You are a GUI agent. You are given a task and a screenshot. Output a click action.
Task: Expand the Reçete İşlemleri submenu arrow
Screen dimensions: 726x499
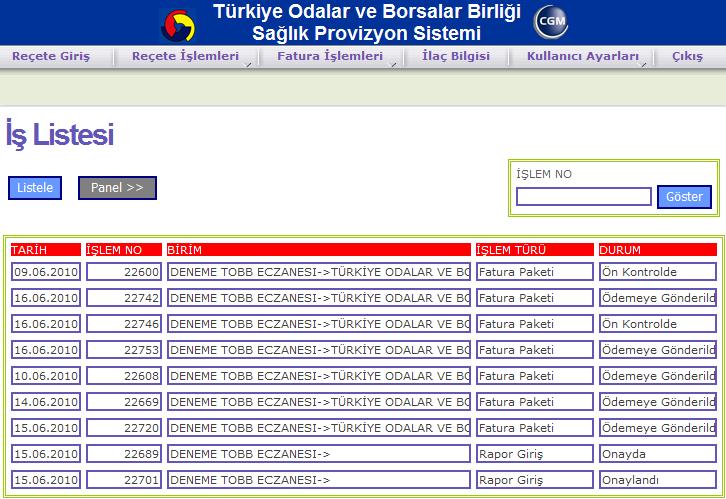pos(249,64)
